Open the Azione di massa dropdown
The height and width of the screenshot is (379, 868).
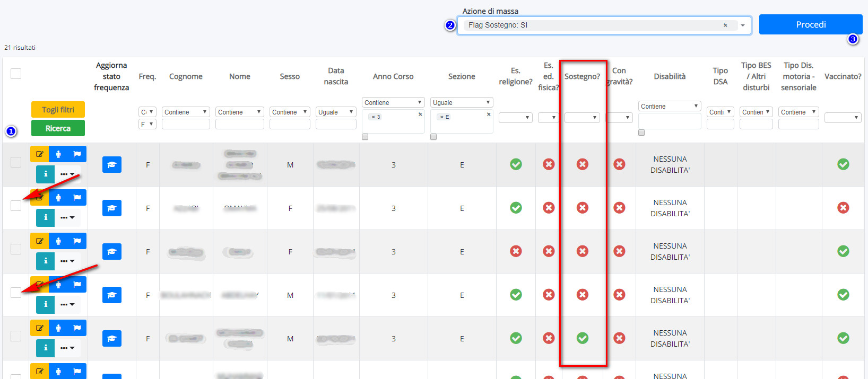[604, 25]
